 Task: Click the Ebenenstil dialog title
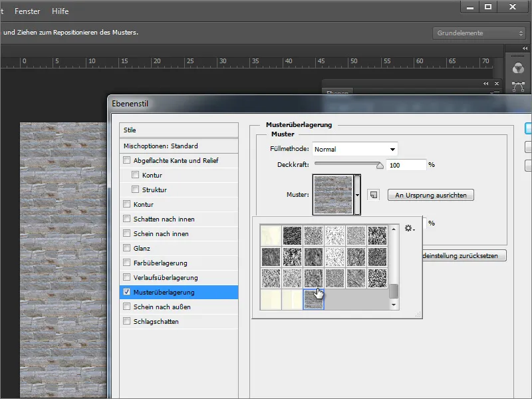tap(130, 104)
